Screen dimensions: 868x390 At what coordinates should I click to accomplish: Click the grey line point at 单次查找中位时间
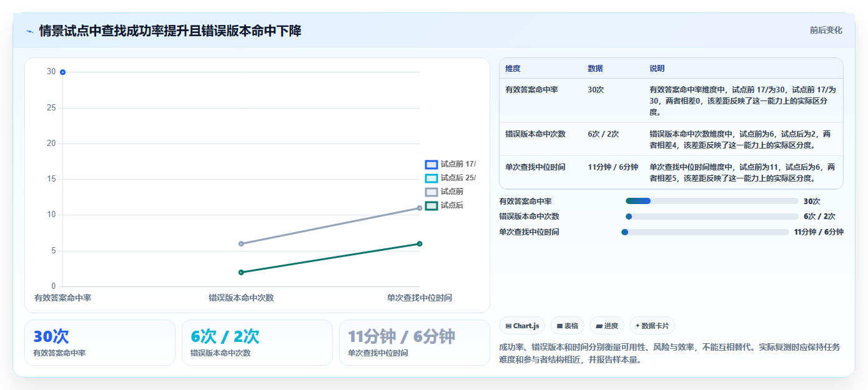click(420, 208)
